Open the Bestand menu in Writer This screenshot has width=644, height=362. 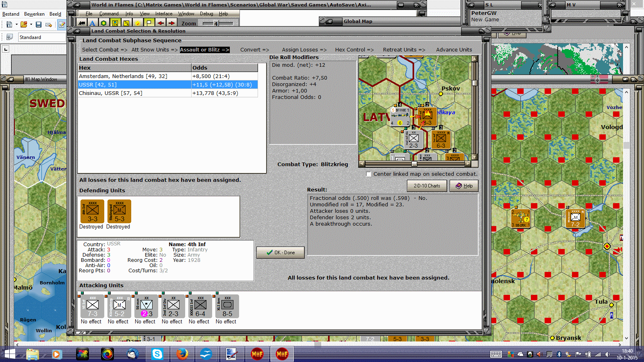(x=11, y=14)
